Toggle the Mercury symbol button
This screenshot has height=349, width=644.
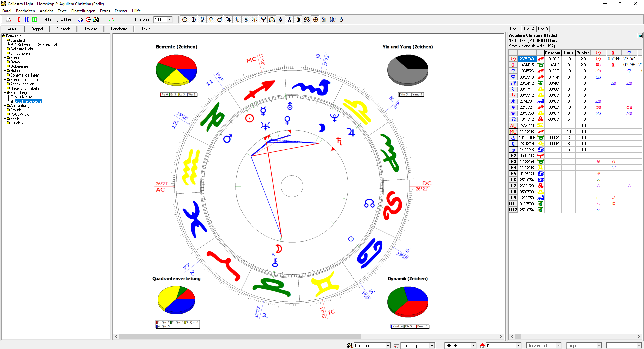click(x=202, y=20)
